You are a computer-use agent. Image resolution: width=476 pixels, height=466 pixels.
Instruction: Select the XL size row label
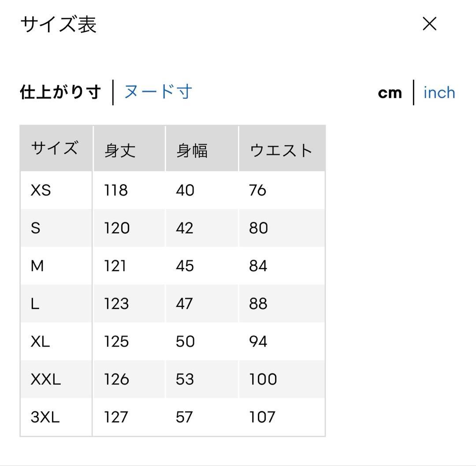tap(40, 342)
